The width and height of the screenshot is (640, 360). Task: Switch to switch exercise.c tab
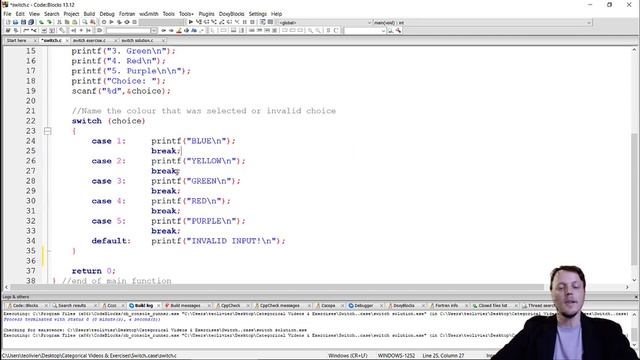click(x=89, y=40)
